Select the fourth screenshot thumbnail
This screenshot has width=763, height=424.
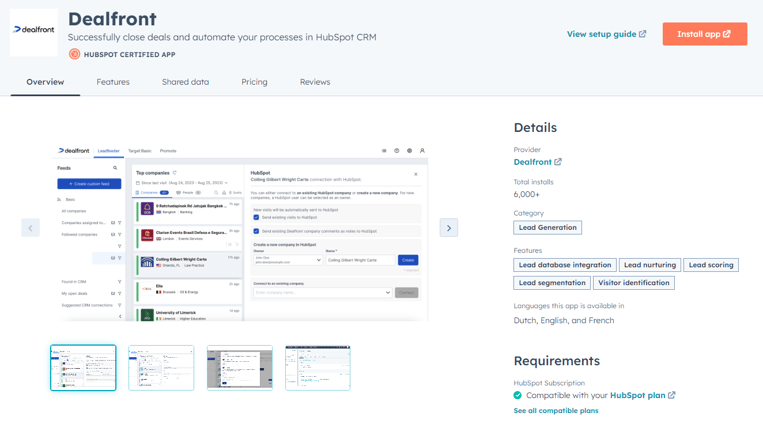tap(318, 368)
